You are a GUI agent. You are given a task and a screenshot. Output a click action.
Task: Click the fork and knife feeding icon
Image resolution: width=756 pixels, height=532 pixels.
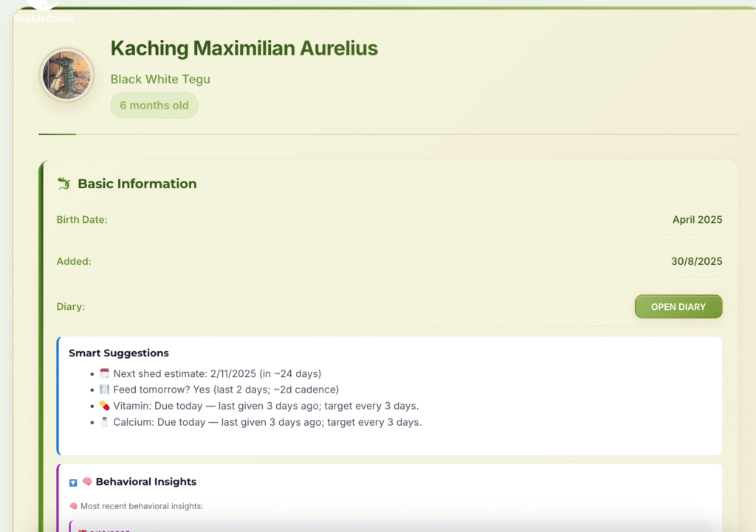(x=104, y=390)
